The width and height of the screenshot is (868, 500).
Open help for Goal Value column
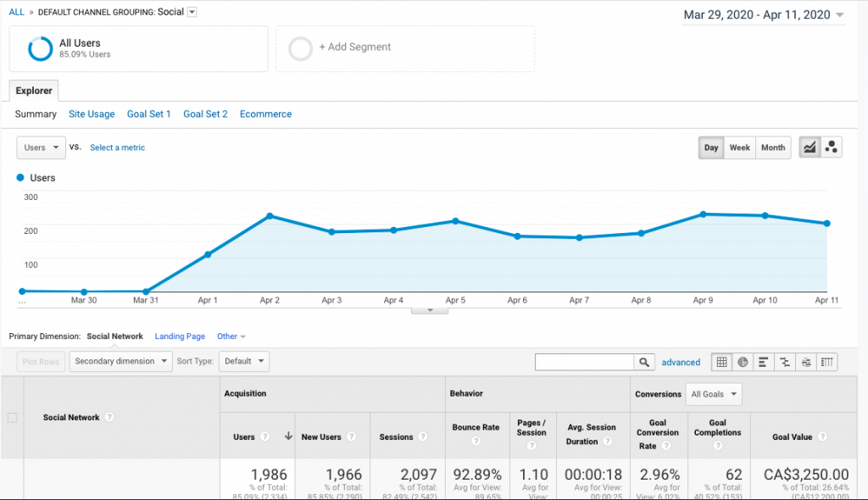(x=822, y=437)
